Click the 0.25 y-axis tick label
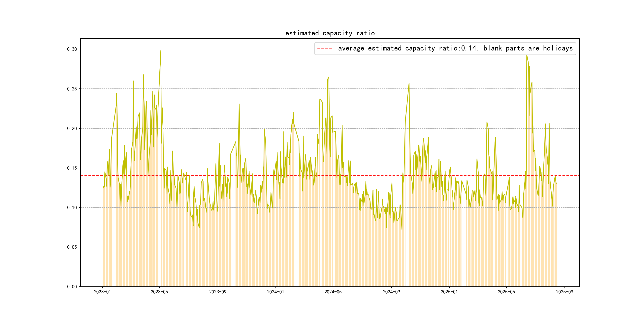Screen dimensions: 644x322 tap(72, 89)
